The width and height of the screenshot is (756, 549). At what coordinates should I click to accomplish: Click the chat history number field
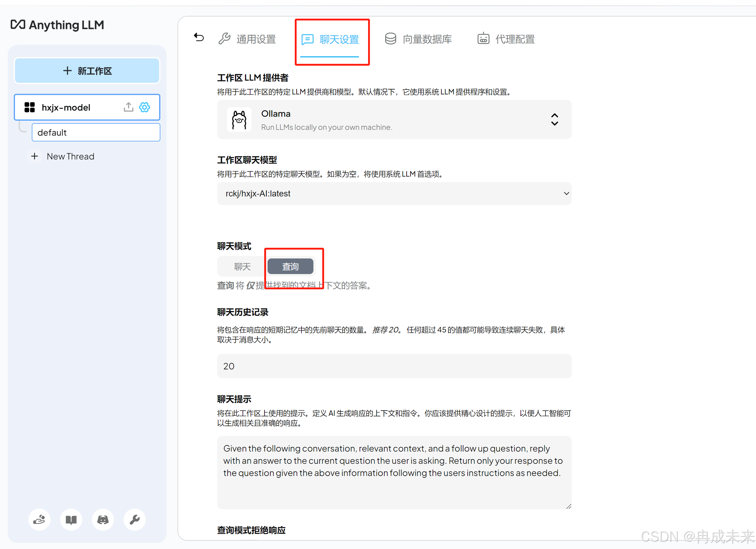point(394,366)
